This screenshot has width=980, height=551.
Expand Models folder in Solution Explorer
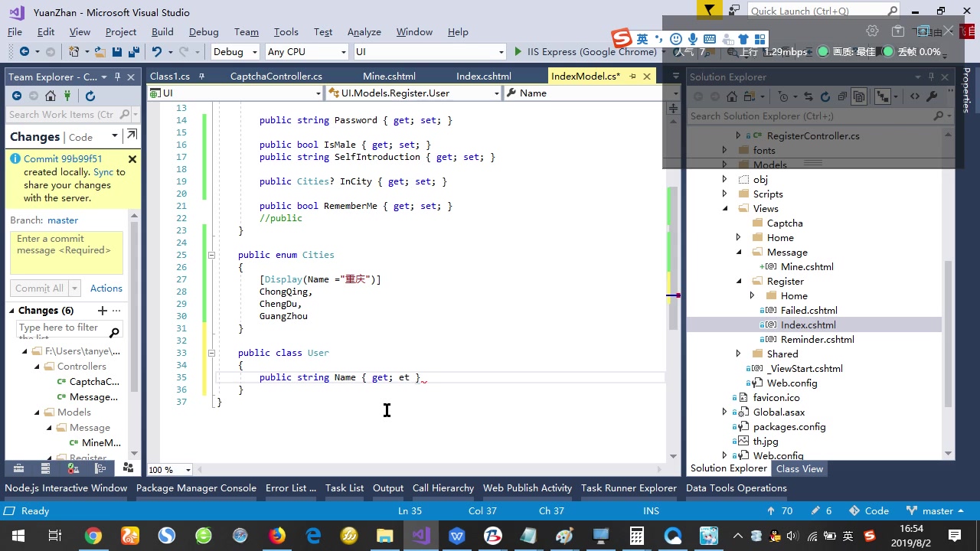tap(725, 165)
